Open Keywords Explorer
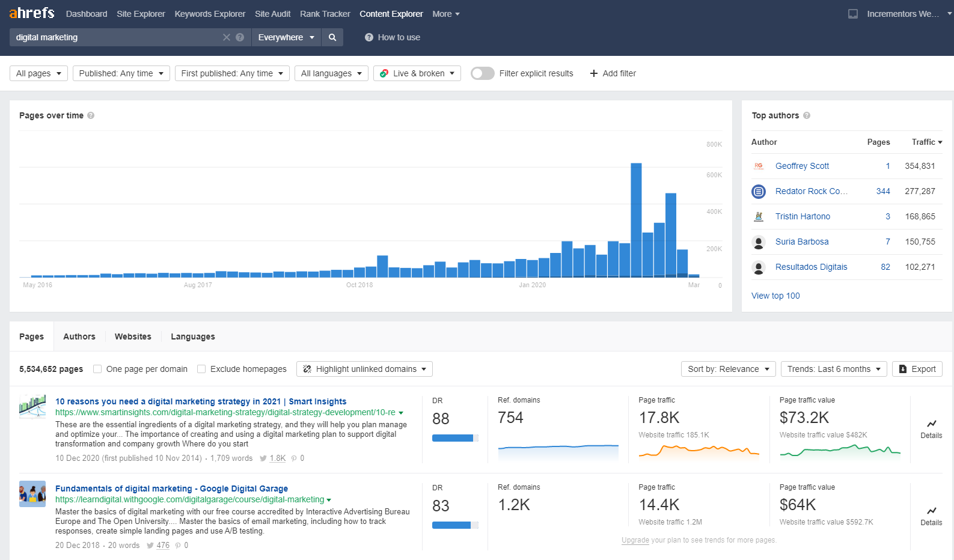Image resolution: width=954 pixels, height=560 pixels. [x=210, y=14]
